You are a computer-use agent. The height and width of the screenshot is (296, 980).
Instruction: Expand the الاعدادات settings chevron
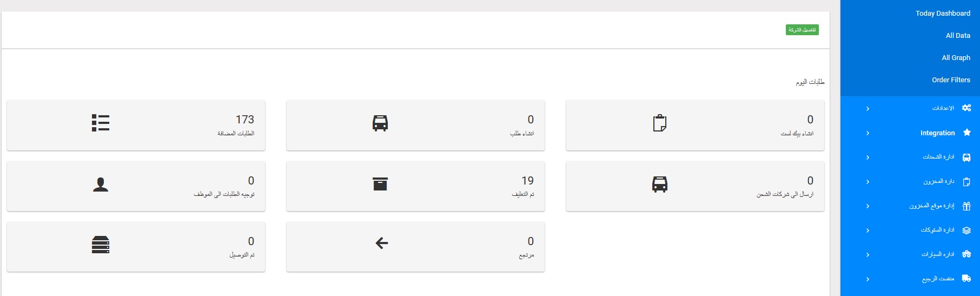[x=868, y=109]
